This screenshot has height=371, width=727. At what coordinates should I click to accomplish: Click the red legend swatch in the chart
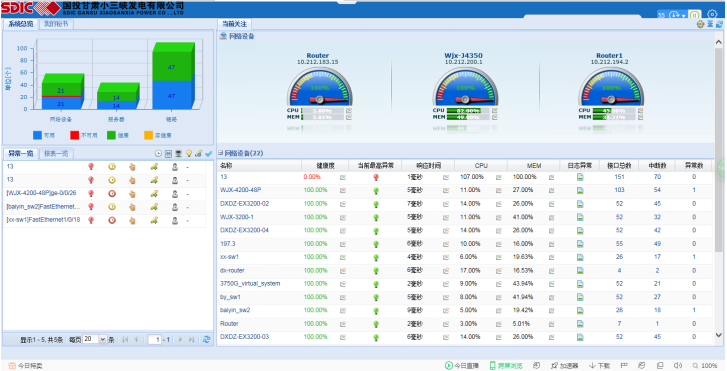pos(75,135)
